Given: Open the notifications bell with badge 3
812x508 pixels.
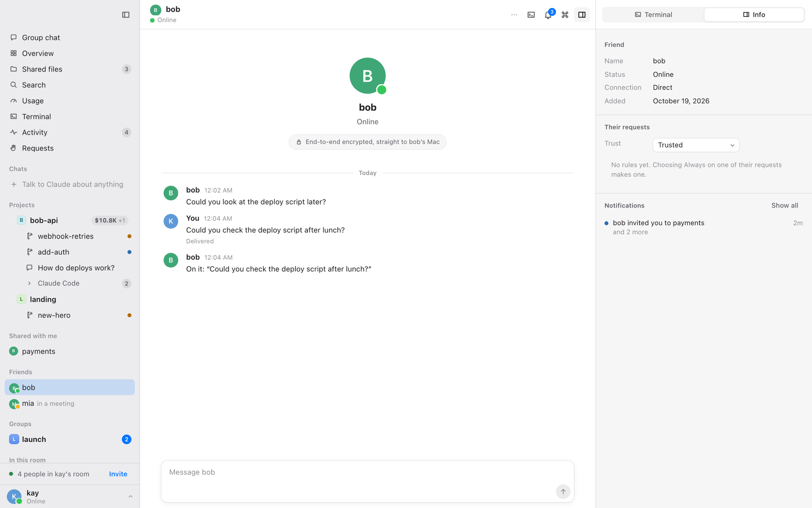Looking at the screenshot, I should click(548, 15).
